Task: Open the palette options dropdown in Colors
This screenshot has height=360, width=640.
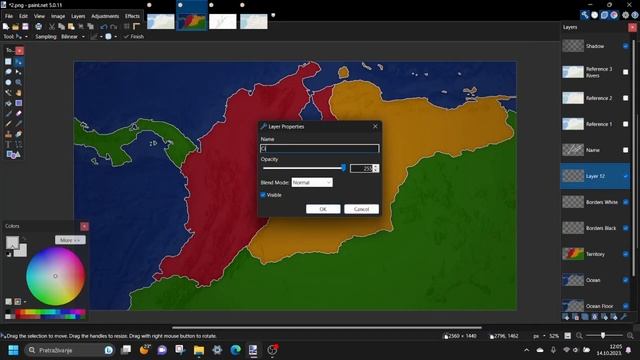Action: (25, 302)
